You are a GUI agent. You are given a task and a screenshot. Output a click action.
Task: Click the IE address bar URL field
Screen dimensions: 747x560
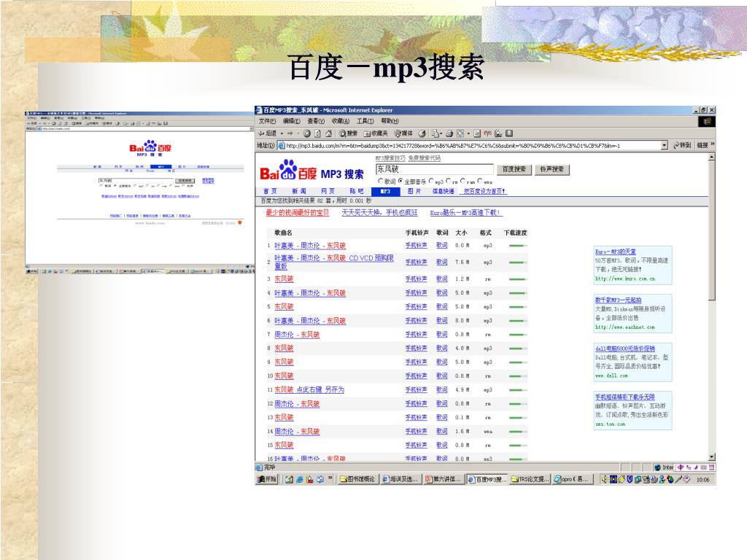point(473,146)
